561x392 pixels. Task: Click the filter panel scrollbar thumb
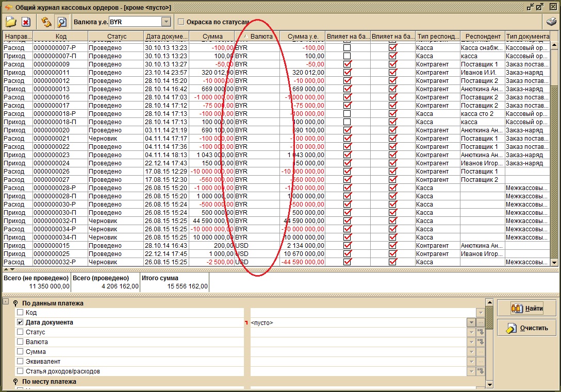(489, 318)
